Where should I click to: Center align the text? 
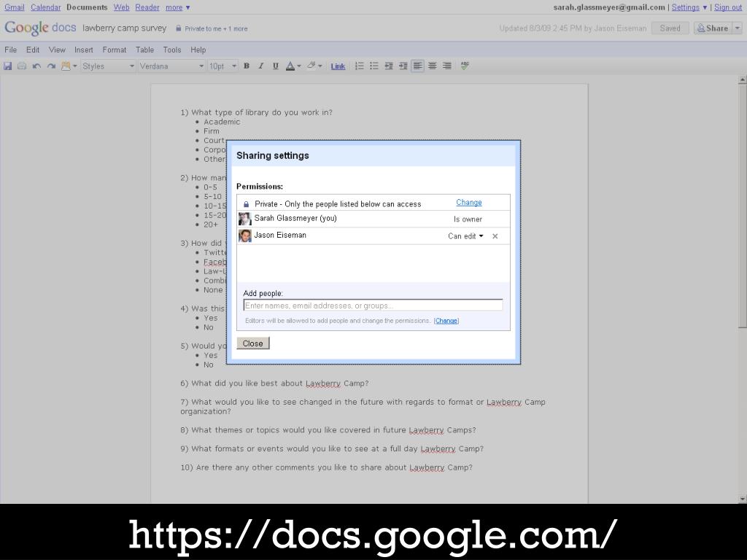(x=432, y=66)
